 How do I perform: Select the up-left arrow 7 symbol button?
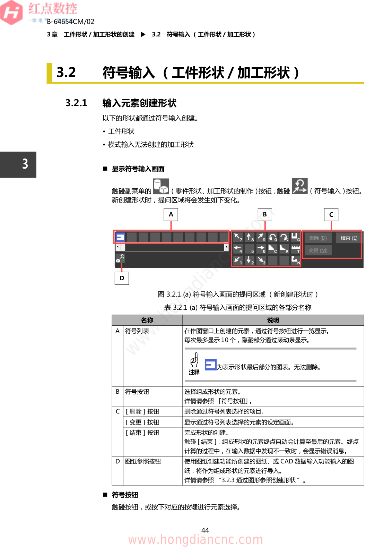(x=238, y=237)
